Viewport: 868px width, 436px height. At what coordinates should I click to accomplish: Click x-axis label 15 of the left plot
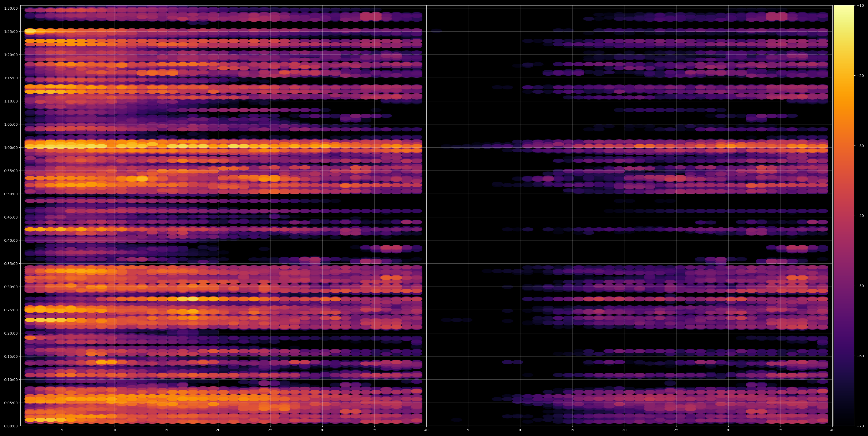click(166, 430)
